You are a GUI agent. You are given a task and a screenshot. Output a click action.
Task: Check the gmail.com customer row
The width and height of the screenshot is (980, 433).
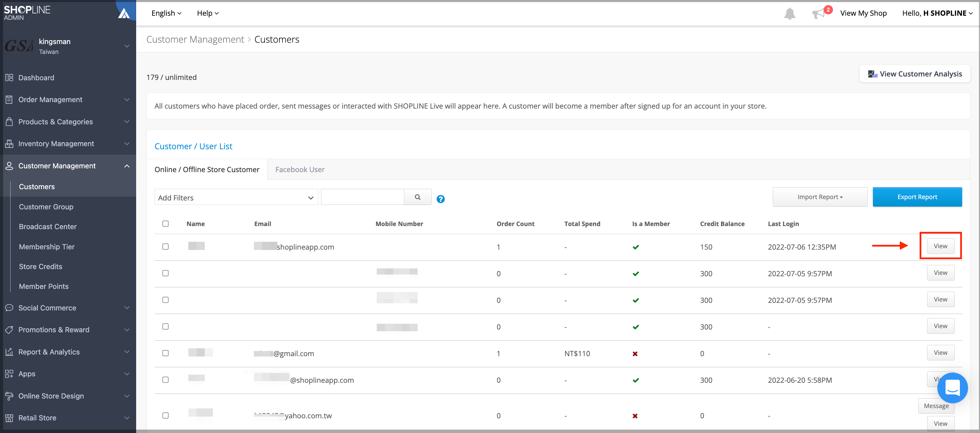click(x=165, y=353)
